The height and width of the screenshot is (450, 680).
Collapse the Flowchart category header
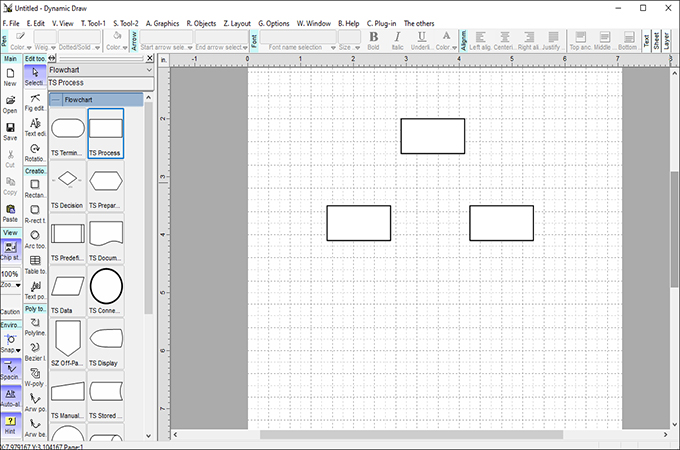[56, 100]
